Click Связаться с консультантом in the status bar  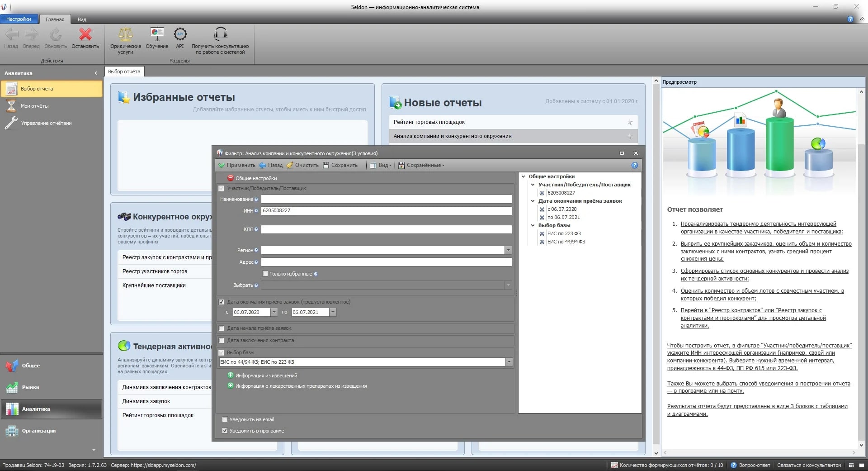pos(809,465)
